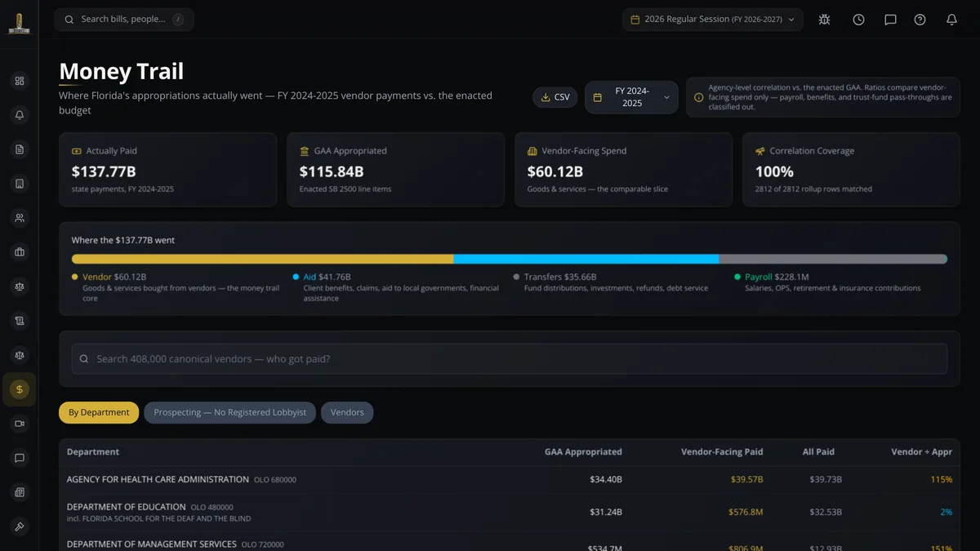
Task: Switch to the Vendors tab
Action: (x=347, y=412)
